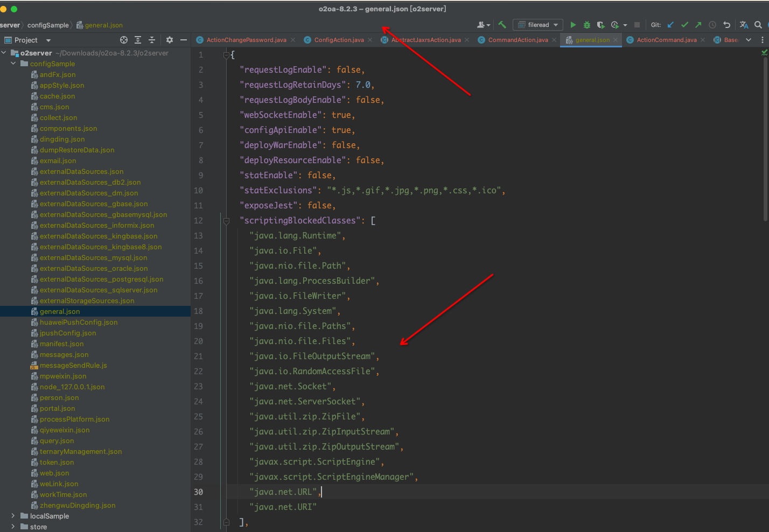Fold the scriptingBlockedClasses array at line 12
The image size is (769, 532).
coord(226,221)
